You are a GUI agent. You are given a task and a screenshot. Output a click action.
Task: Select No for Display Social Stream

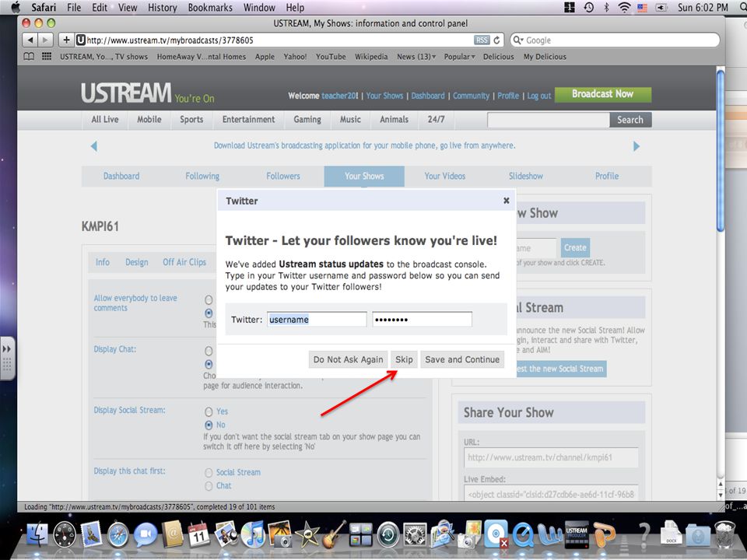tap(209, 425)
